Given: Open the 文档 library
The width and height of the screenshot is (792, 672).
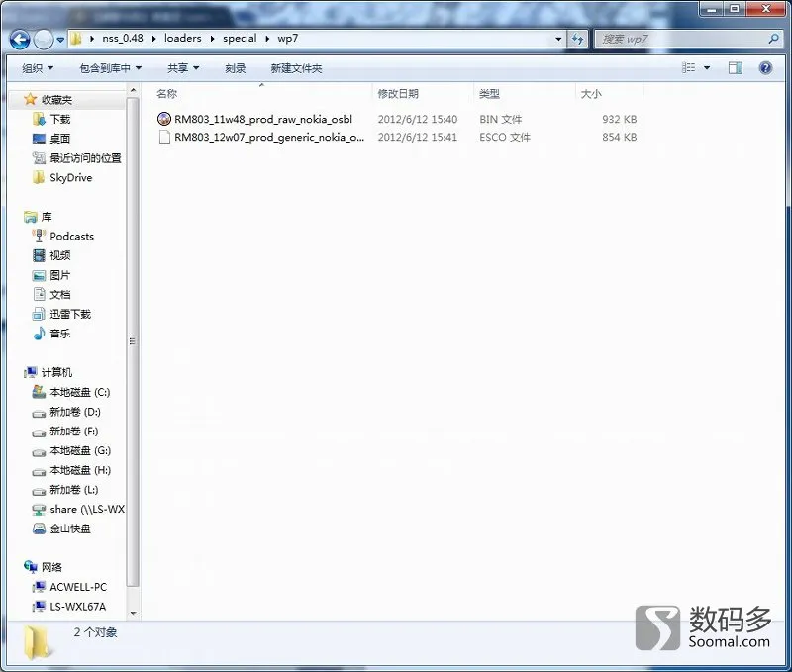Looking at the screenshot, I should tap(60, 294).
